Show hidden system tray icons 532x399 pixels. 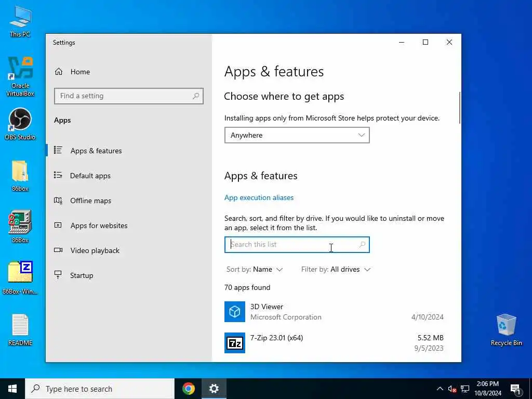point(440,389)
